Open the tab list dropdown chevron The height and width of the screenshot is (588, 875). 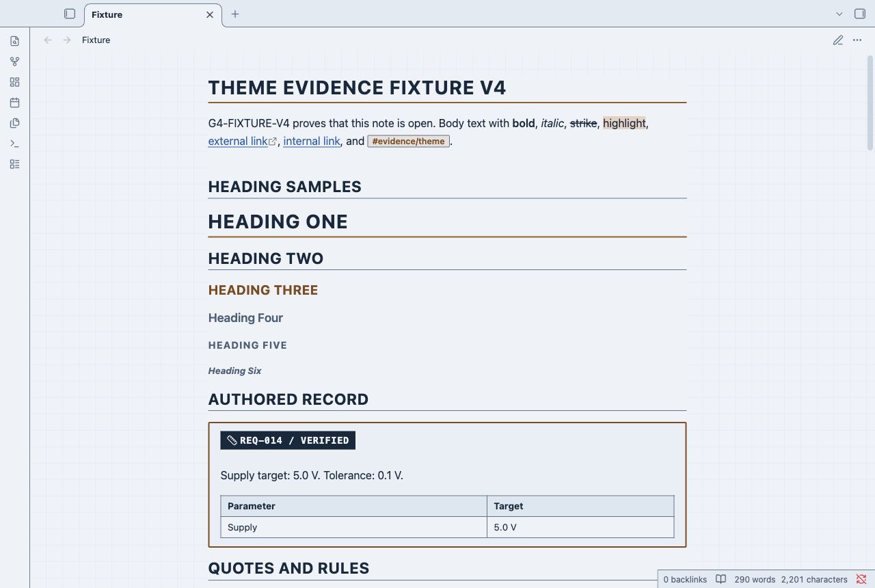(x=839, y=14)
